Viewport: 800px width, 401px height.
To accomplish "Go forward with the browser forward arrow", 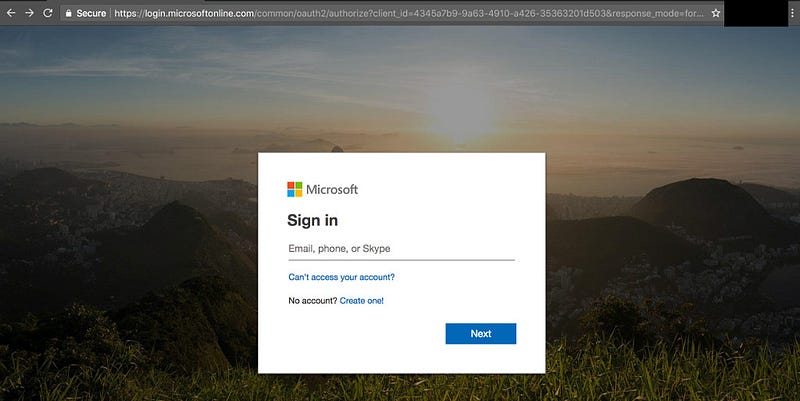I will tap(29, 13).
